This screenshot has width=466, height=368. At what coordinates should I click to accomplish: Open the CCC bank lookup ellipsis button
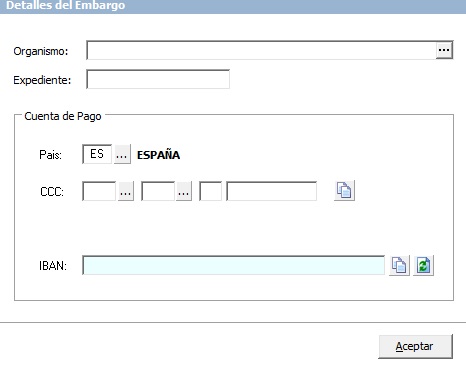click(x=126, y=191)
